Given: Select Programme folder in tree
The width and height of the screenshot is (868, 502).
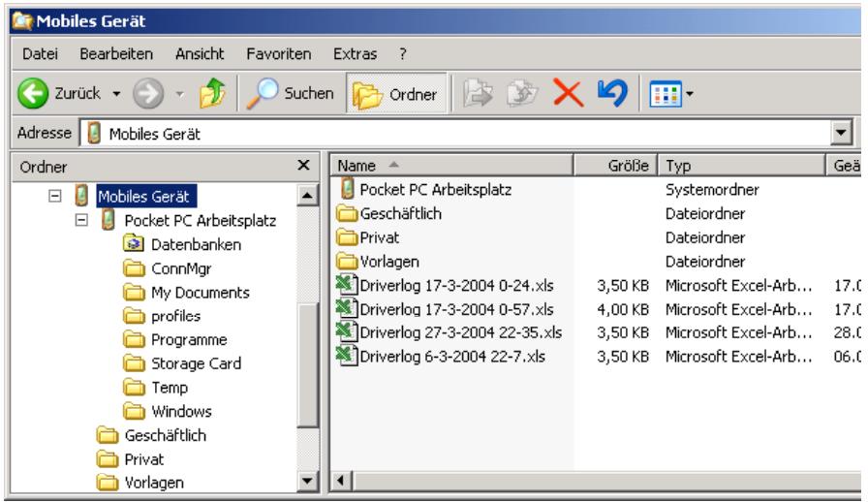Looking at the screenshot, I should pos(189,339).
